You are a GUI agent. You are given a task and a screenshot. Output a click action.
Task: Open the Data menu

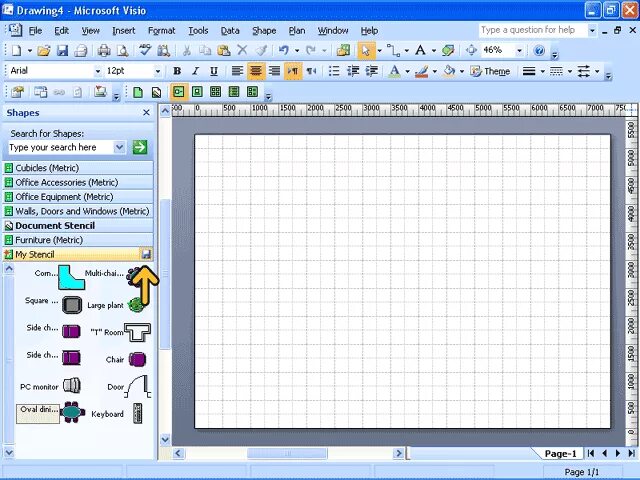tap(230, 31)
